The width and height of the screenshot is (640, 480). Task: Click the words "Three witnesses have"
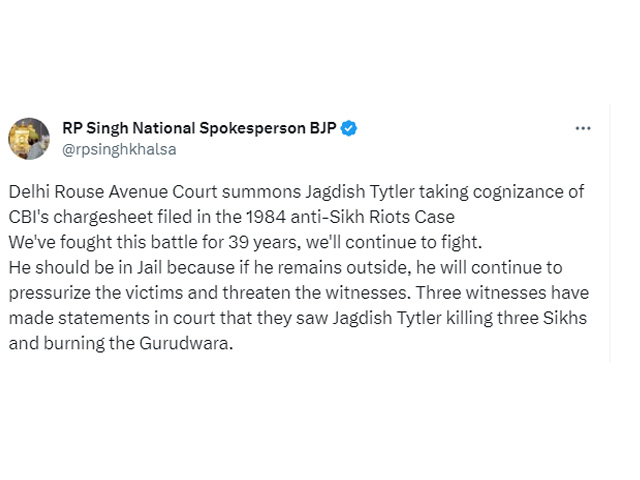coord(502,293)
